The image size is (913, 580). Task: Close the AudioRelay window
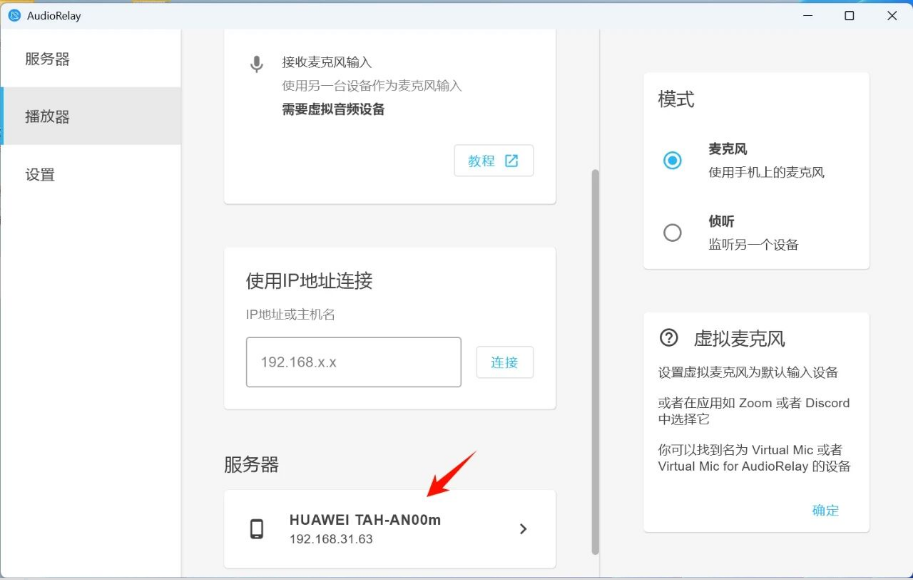pos(892,16)
